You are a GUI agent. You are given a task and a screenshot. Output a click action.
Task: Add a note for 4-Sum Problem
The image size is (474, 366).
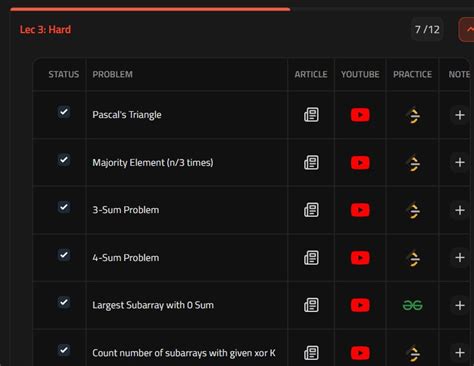(x=460, y=258)
